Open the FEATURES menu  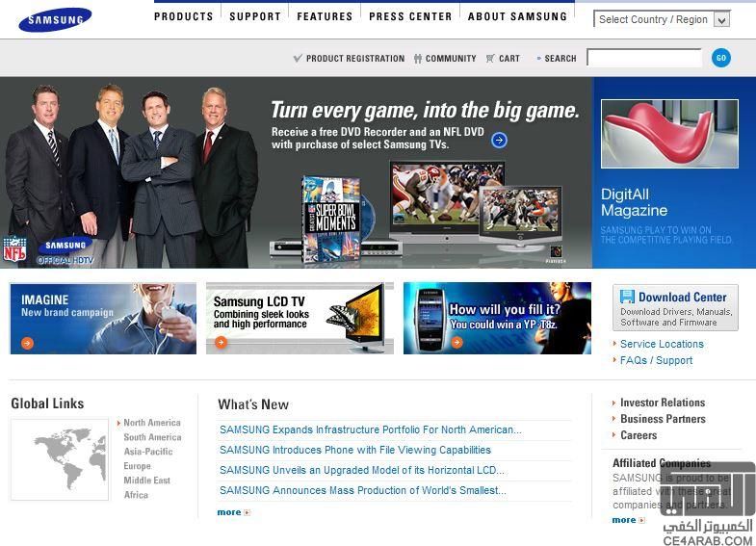(325, 16)
